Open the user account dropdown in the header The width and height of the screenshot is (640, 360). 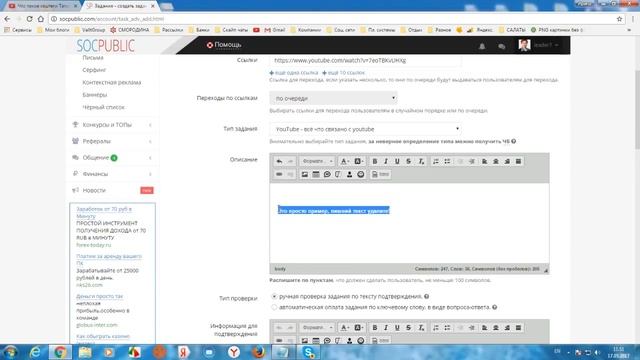tap(539, 45)
